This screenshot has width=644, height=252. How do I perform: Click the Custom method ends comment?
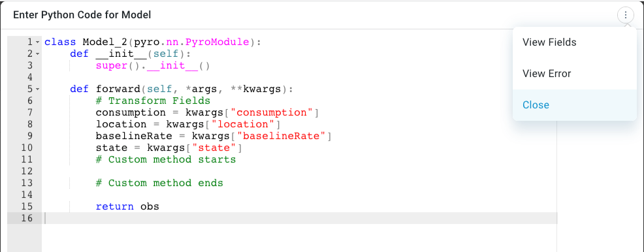159,183
